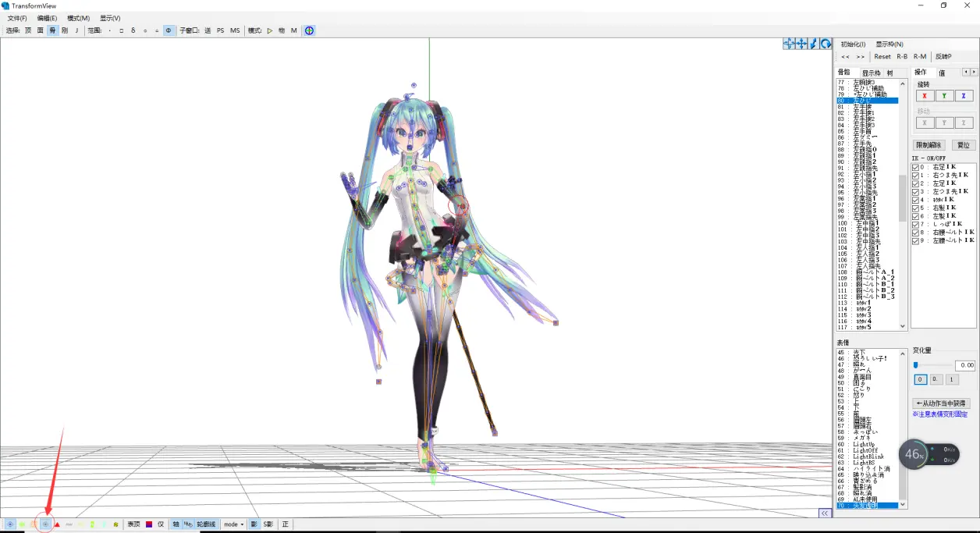Toggle 轴 axis display button
Screen dimensions: 980x533
click(176, 524)
